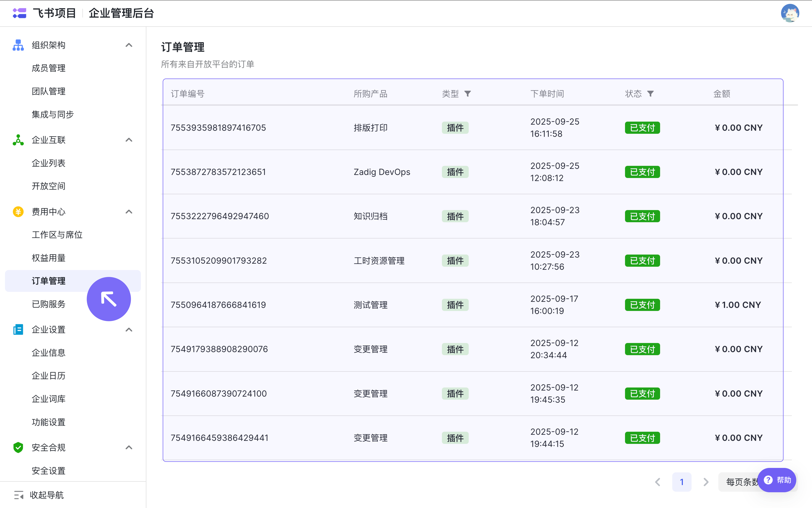
Task: Click order number 7553105209901793282
Action: pyautogui.click(x=219, y=261)
